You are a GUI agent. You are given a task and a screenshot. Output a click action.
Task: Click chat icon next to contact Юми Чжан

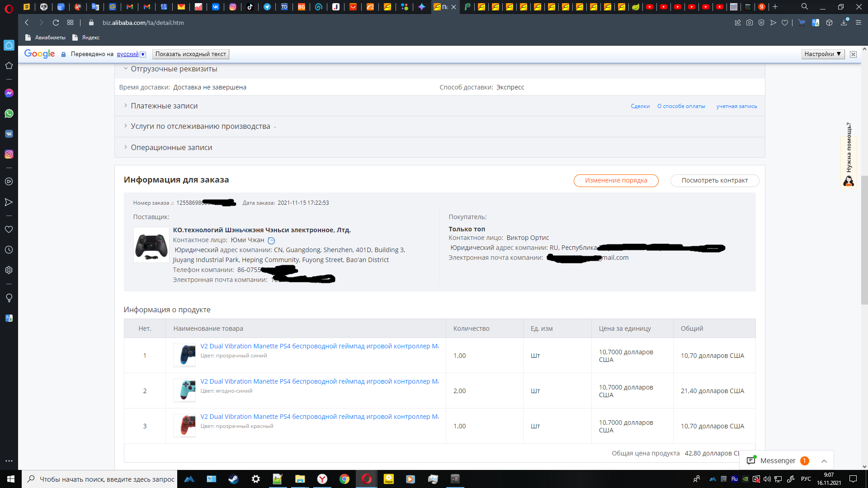pyautogui.click(x=271, y=241)
